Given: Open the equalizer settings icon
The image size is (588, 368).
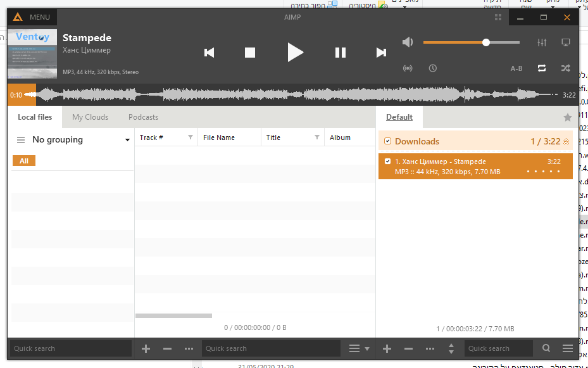Looking at the screenshot, I should tap(542, 42).
